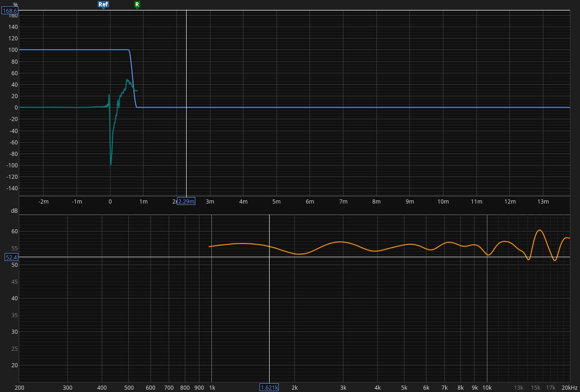The image size is (580, 392).
Task: Click the 10m time axis label
Action: 443,202
